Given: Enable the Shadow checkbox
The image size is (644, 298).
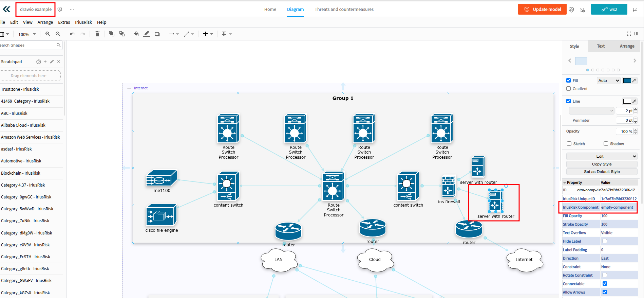Looking at the screenshot, I should pos(606,144).
